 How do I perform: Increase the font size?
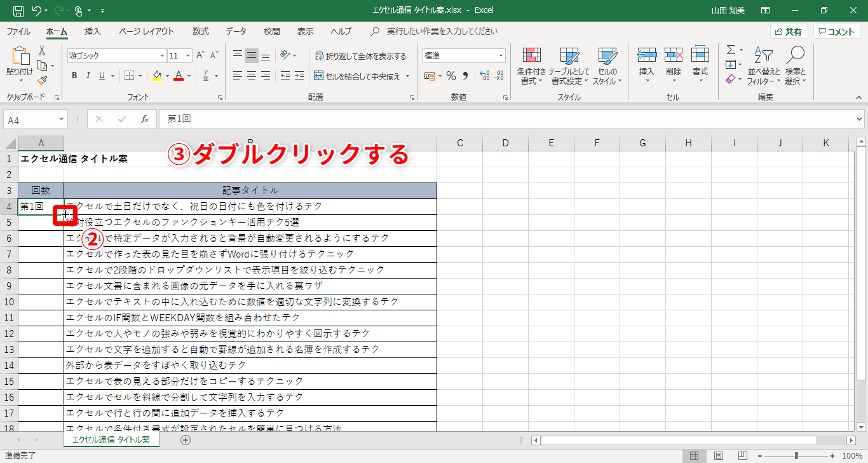200,56
